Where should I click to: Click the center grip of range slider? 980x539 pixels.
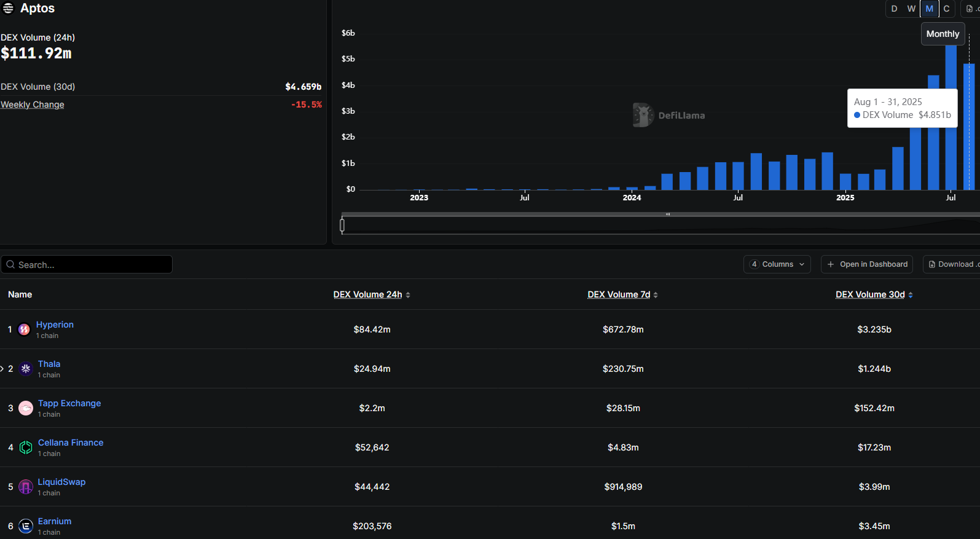[668, 214]
